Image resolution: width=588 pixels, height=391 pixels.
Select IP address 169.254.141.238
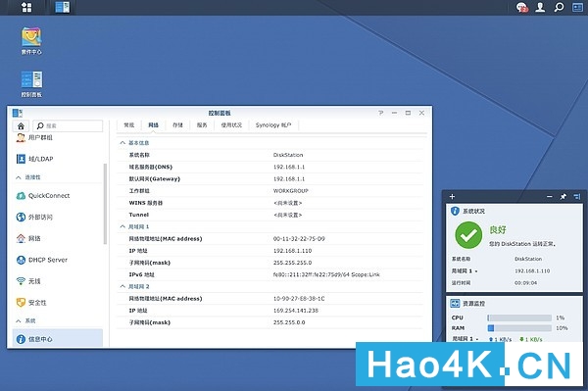coord(296,311)
